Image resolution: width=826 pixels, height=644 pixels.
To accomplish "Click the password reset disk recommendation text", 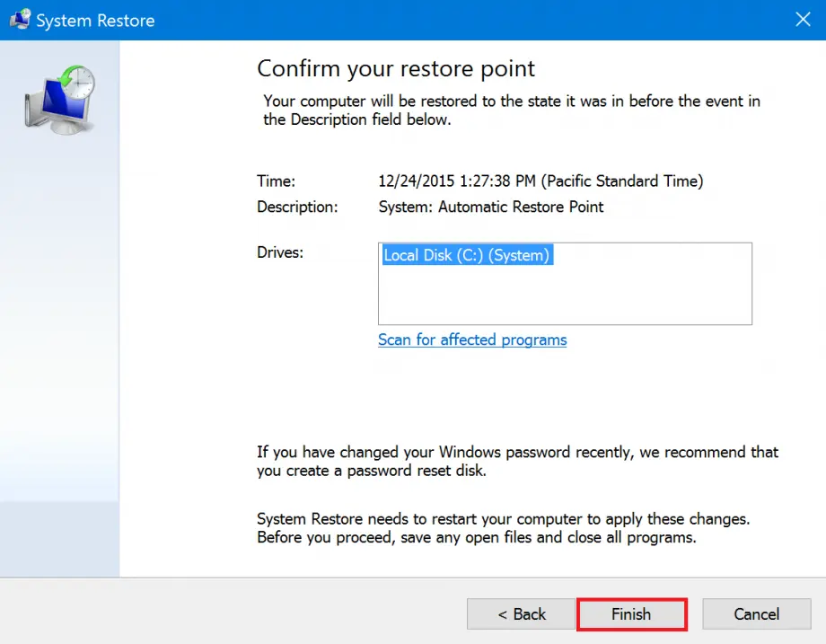I will [x=517, y=461].
